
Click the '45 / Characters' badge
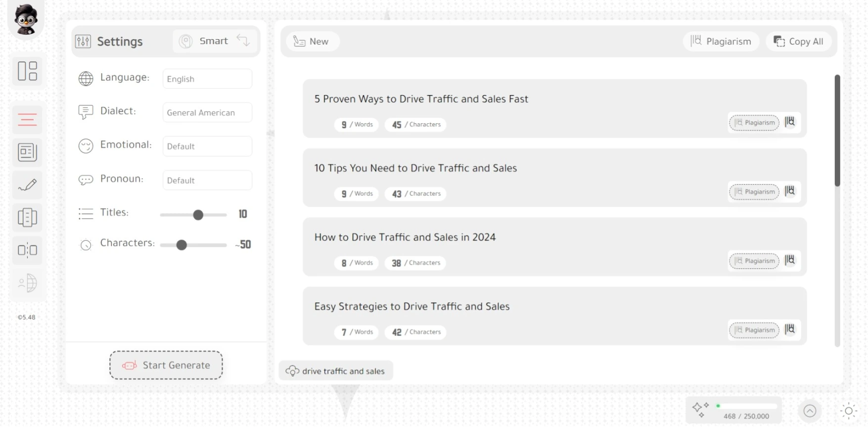(415, 125)
